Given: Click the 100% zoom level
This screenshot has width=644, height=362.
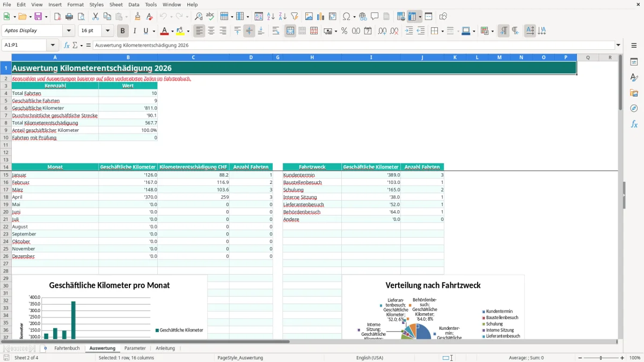Looking at the screenshot, I should pos(635,358).
